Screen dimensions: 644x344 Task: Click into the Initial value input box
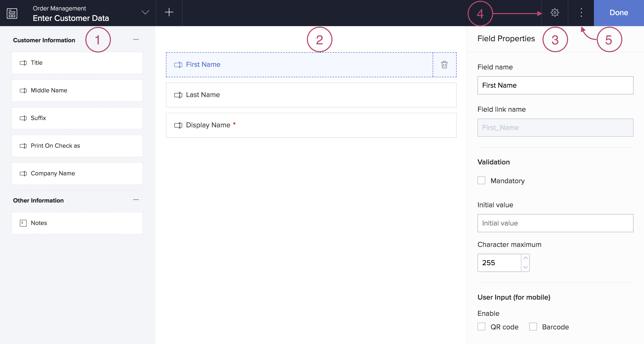pyautogui.click(x=555, y=223)
